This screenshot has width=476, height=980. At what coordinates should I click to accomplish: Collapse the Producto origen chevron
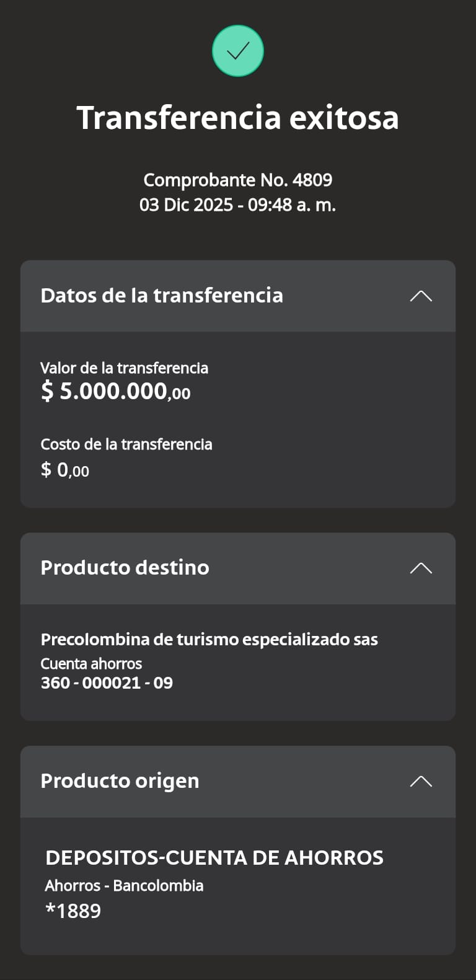421,781
